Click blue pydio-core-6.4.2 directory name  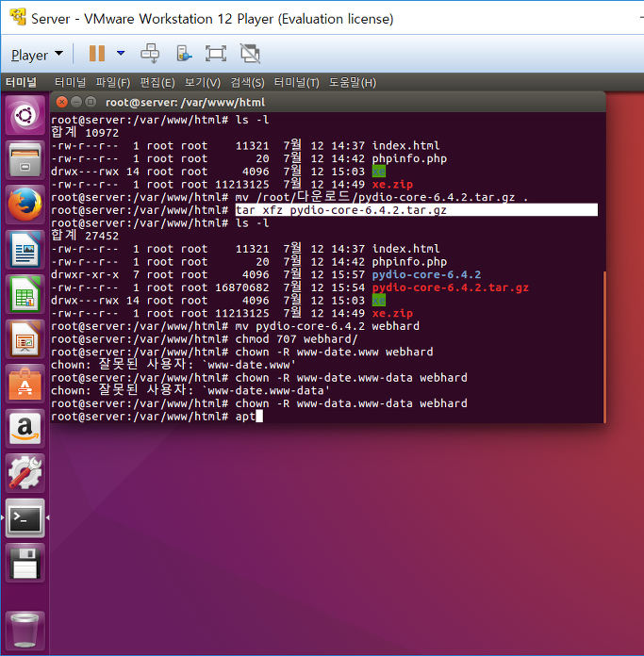click(426, 275)
